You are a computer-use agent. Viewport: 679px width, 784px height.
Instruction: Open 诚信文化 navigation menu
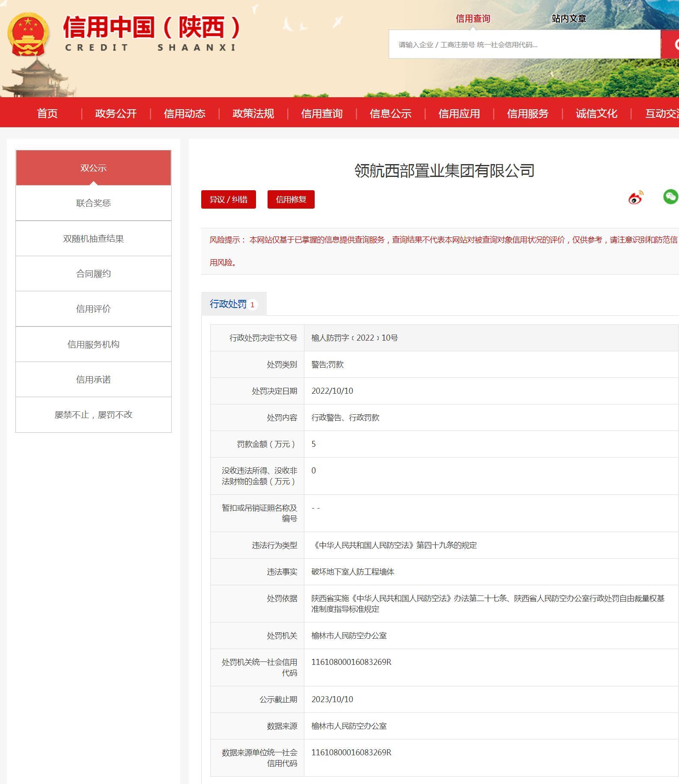[x=596, y=114]
